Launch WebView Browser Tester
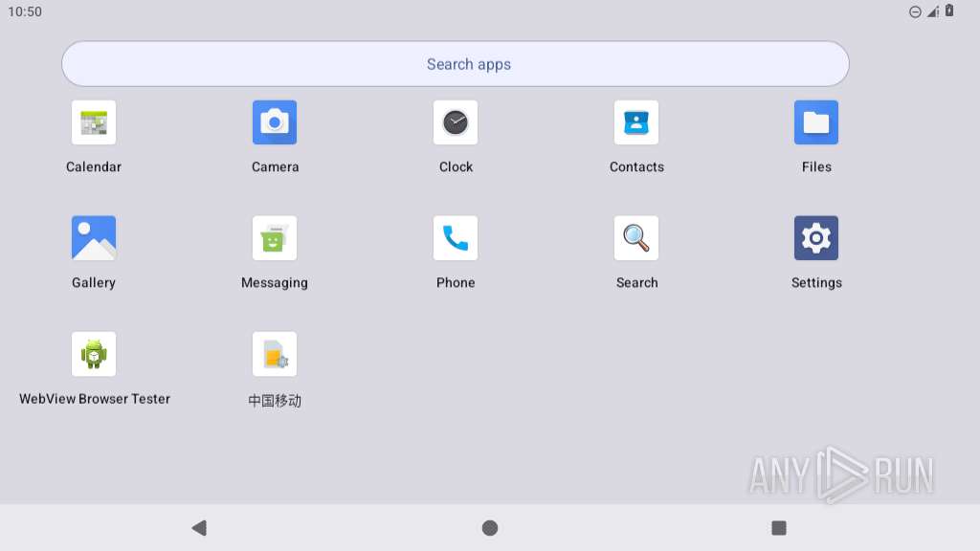Viewport: 980px width, 551px height. [x=94, y=354]
